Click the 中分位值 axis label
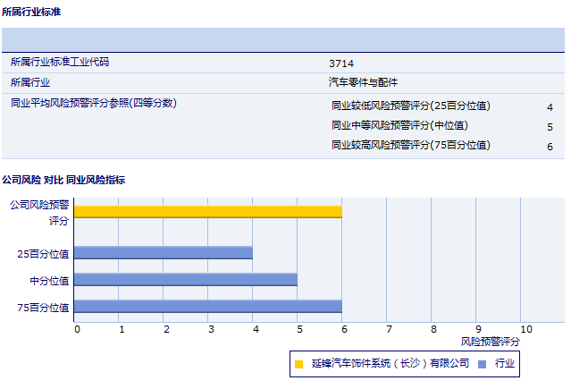The image size is (588, 389). click(x=49, y=281)
